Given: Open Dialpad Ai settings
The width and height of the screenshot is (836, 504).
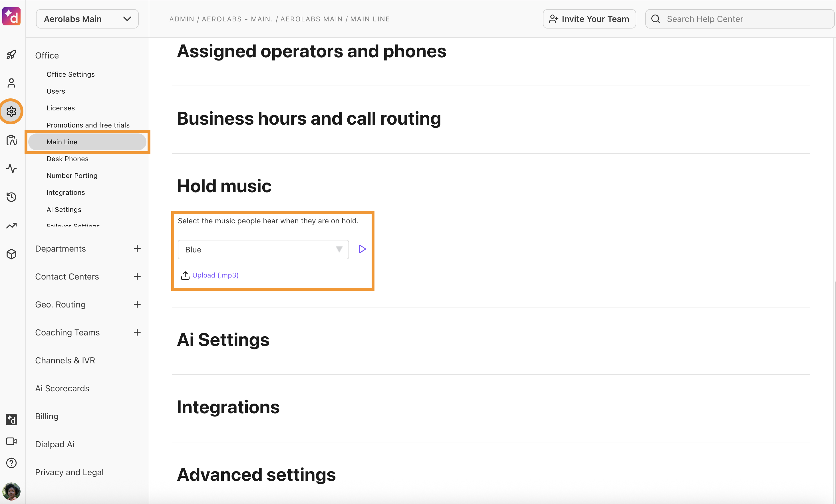Looking at the screenshot, I should pos(55,444).
